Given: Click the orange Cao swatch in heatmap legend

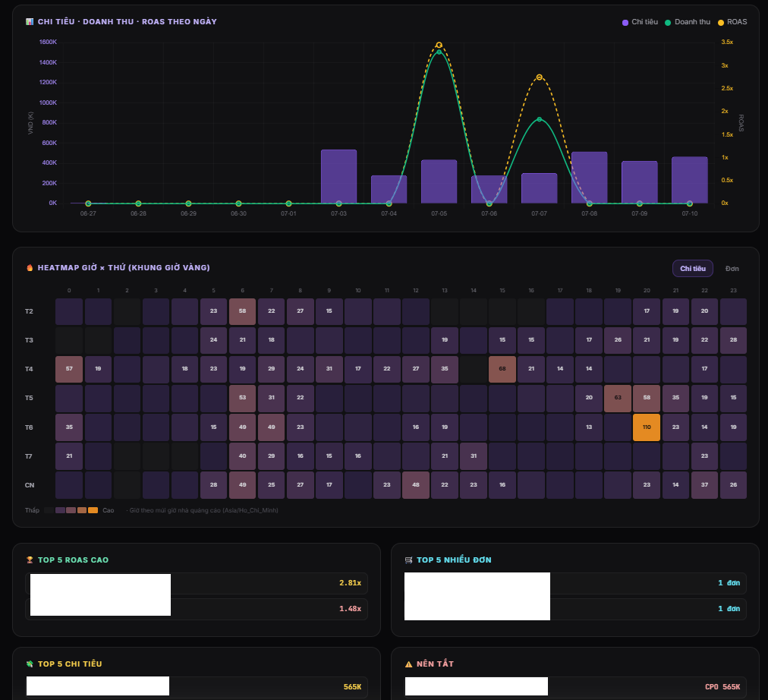Looking at the screenshot, I should pos(93,510).
